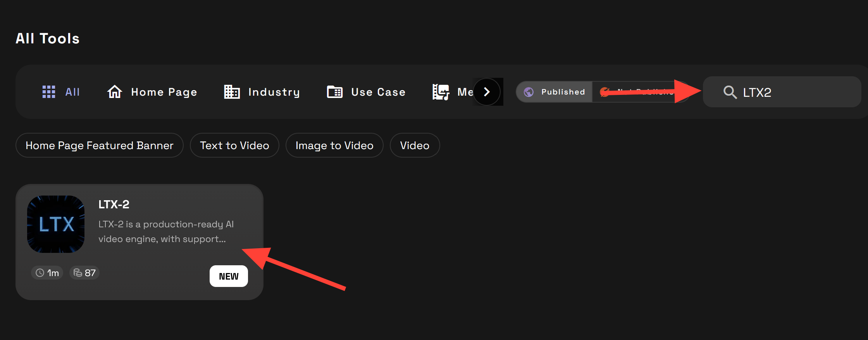Click the grid icon beside All
The height and width of the screenshot is (340, 868).
(x=49, y=92)
